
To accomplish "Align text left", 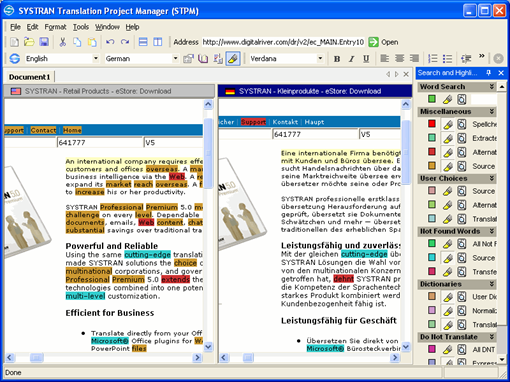I will 385,59.
